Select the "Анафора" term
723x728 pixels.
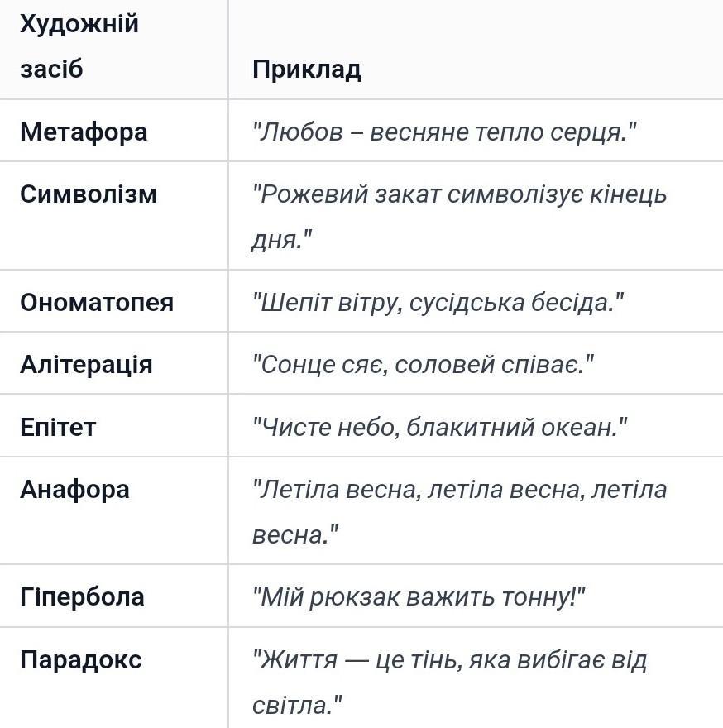[74, 489]
